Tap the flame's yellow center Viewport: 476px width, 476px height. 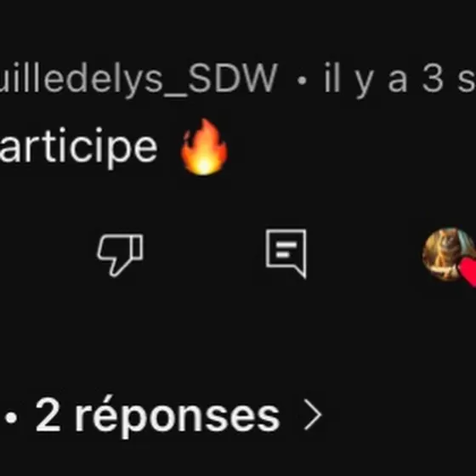(x=204, y=166)
